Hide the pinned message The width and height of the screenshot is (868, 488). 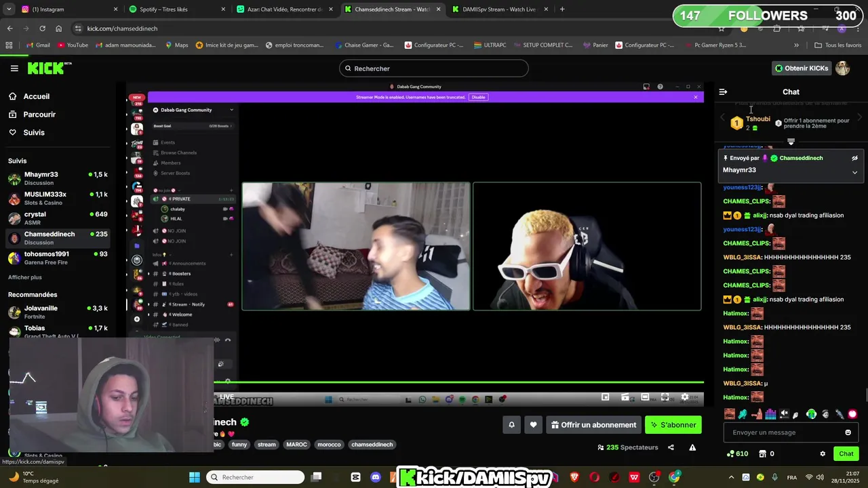click(x=854, y=158)
